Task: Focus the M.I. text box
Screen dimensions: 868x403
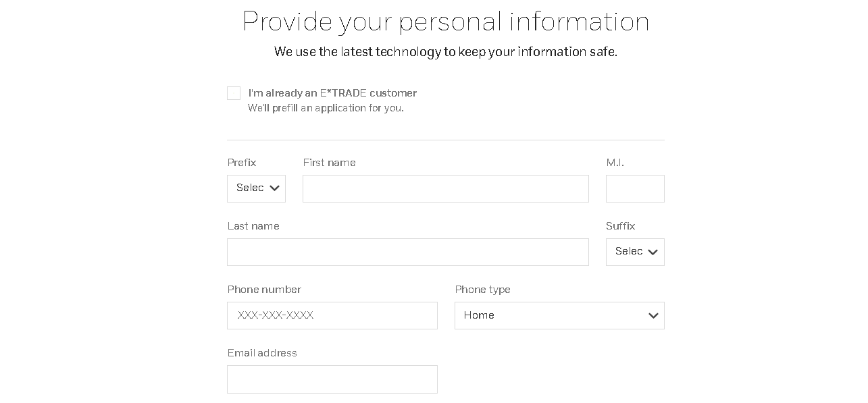Action: pos(635,188)
